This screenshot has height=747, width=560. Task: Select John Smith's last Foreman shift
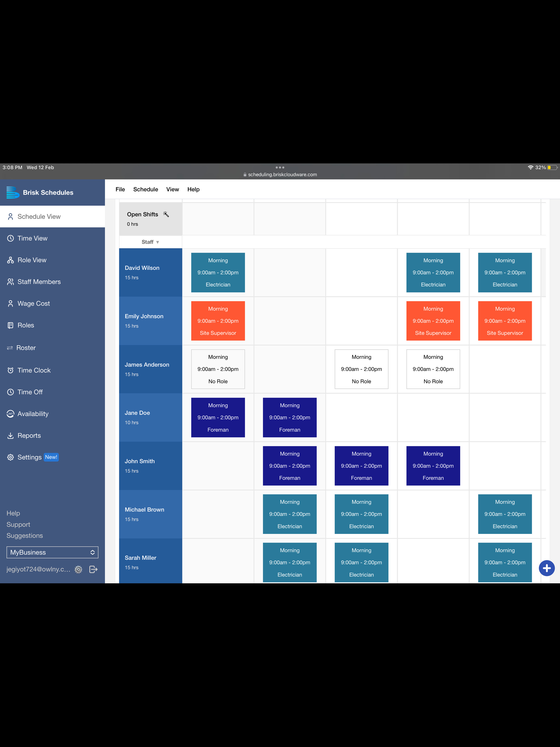(x=433, y=466)
